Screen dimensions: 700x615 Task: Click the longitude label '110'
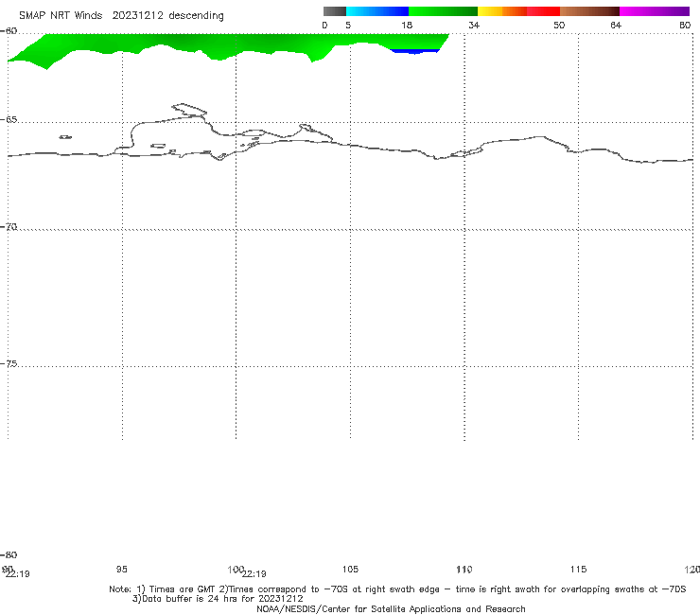tap(464, 569)
